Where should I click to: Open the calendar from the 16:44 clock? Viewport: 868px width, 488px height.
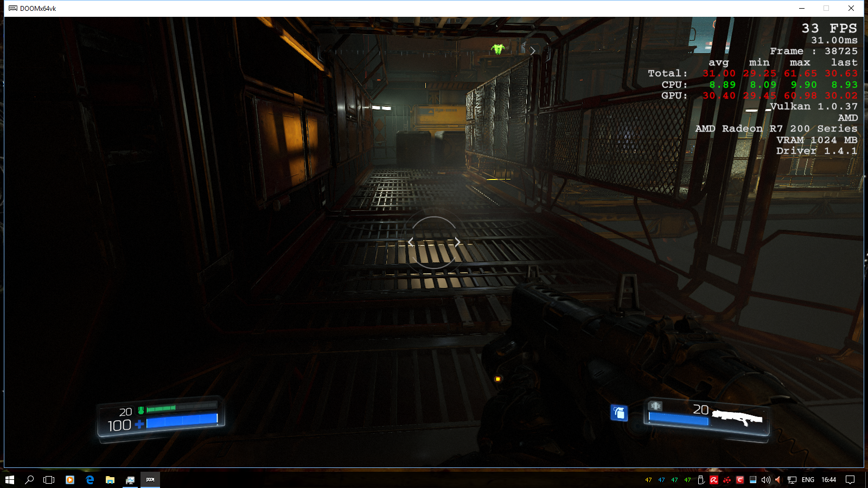coord(828,480)
